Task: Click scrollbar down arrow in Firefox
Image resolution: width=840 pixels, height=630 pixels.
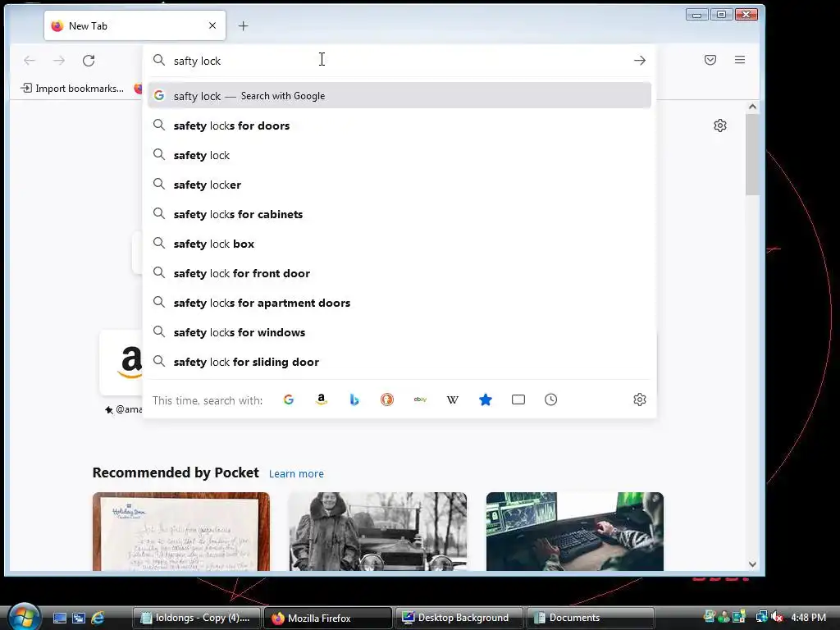Action: pos(752,564)
